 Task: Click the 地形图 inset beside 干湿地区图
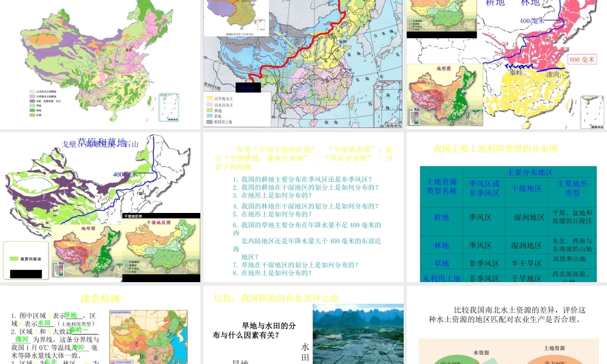[87, 251]
